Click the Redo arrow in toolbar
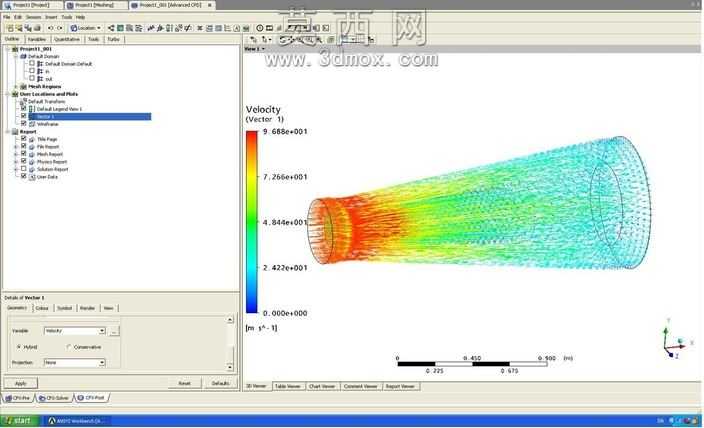This screenshot has height=428, width=704. coord(60,28)
